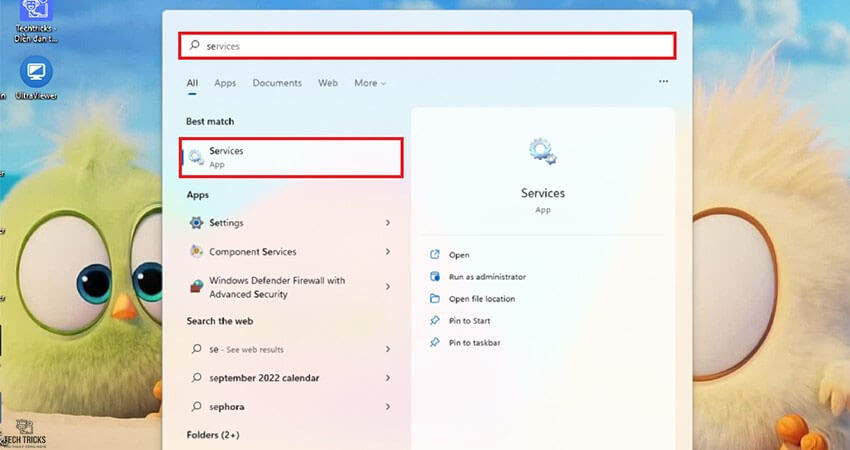850x450 pixels.
Task: Select 'september 2022 calendar' web suggestion
Action: (292, 378)
